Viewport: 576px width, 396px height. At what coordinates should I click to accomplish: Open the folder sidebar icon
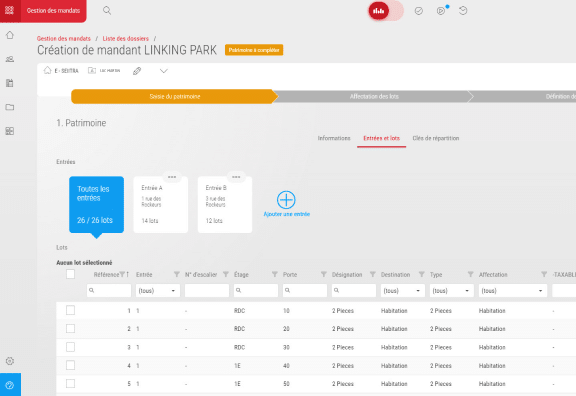[10, 107]
